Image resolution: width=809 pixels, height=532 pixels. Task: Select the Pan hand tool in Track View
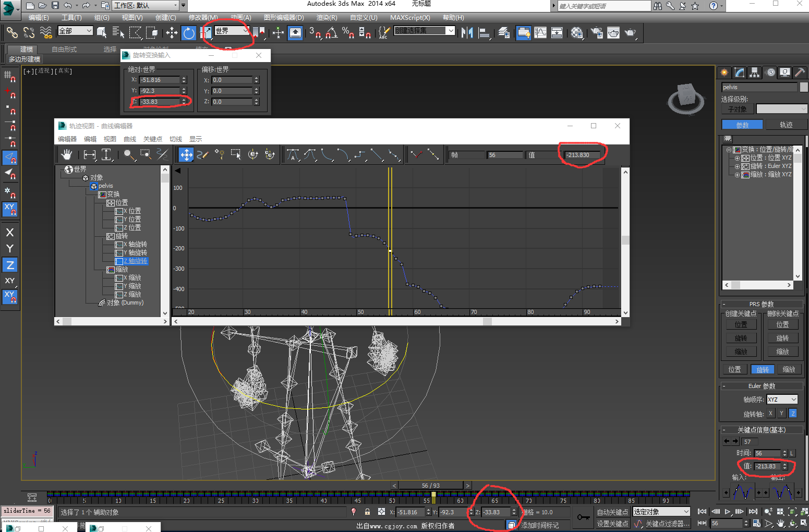coord(66,154)
